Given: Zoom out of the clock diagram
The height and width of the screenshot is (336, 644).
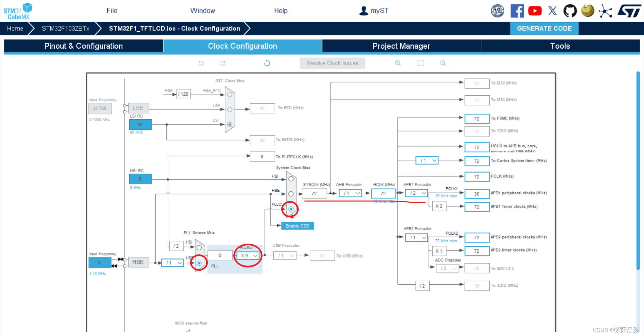Looking at the screenshot, I should [443, 63].
